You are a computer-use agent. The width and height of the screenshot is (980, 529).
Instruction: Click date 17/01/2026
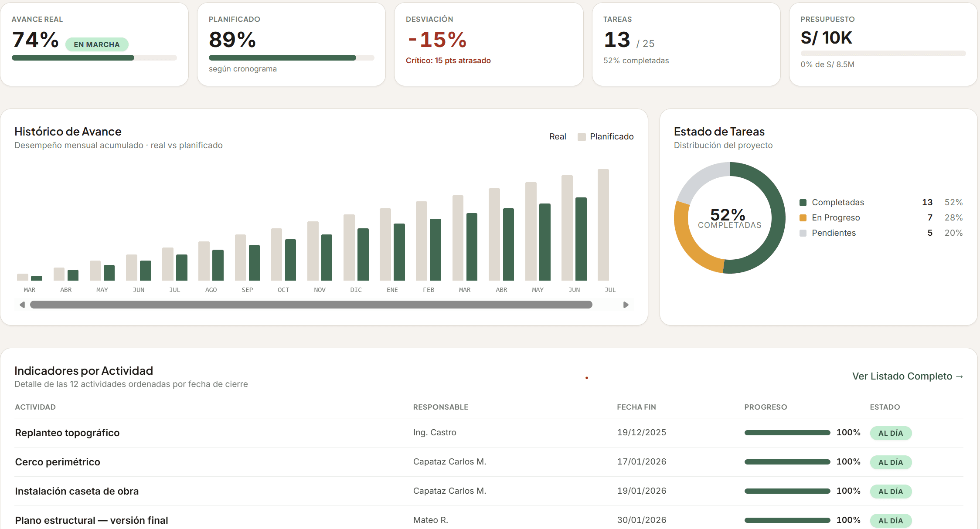click(x=642, y=461)
